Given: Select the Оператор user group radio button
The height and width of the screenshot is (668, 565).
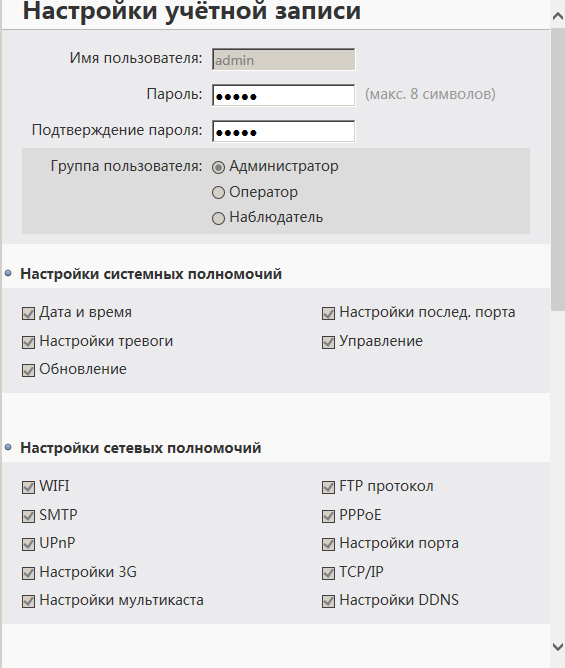Looking at the screenshot, I should (x=218, y=193).
